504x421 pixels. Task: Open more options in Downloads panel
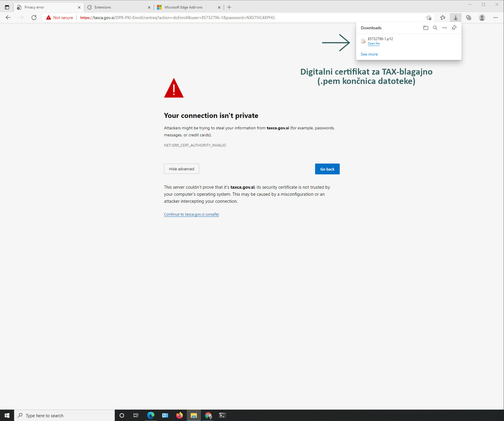click(x=445, y=28)
